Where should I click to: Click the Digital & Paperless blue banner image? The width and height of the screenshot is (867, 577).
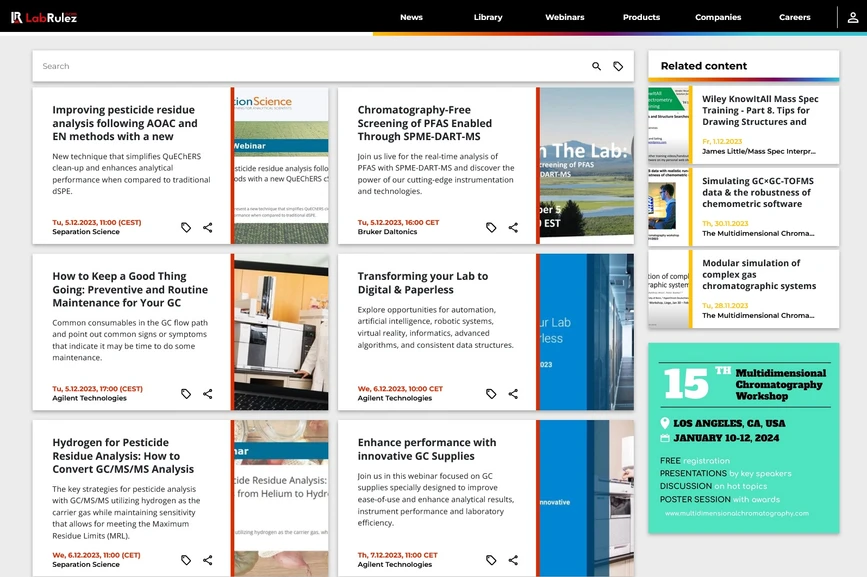[x=587, y=332]
